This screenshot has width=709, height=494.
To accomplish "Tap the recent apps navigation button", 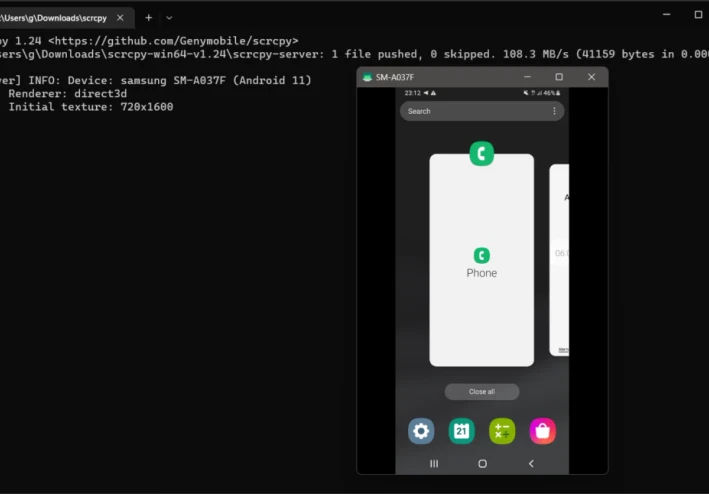I will point(434,463).
